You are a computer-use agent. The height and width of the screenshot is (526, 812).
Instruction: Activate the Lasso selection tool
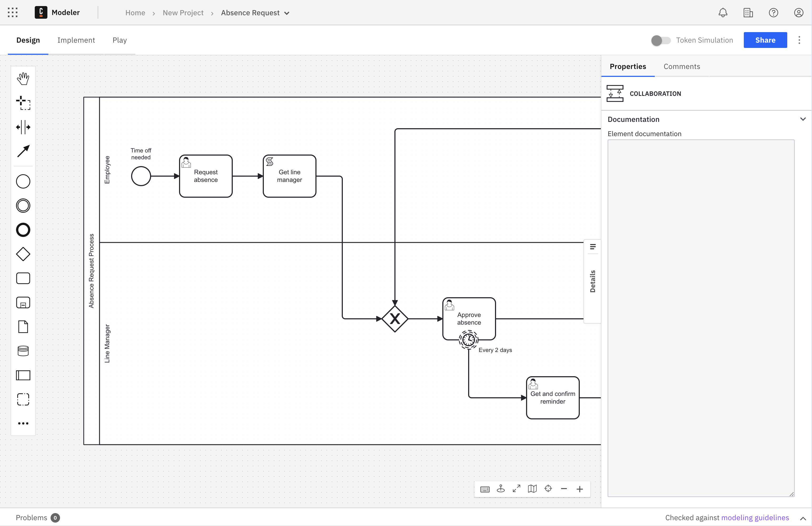point(23,103)
